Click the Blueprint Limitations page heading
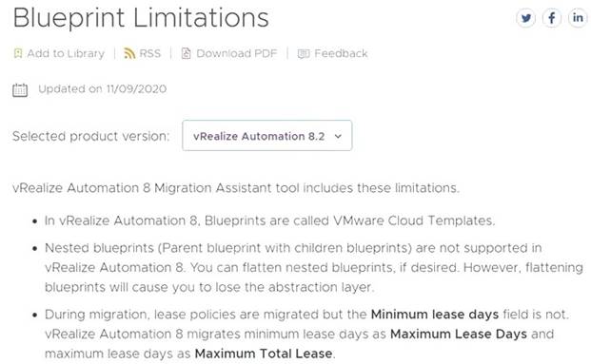This screenshot has height=364, width=591. click(141, 18)
